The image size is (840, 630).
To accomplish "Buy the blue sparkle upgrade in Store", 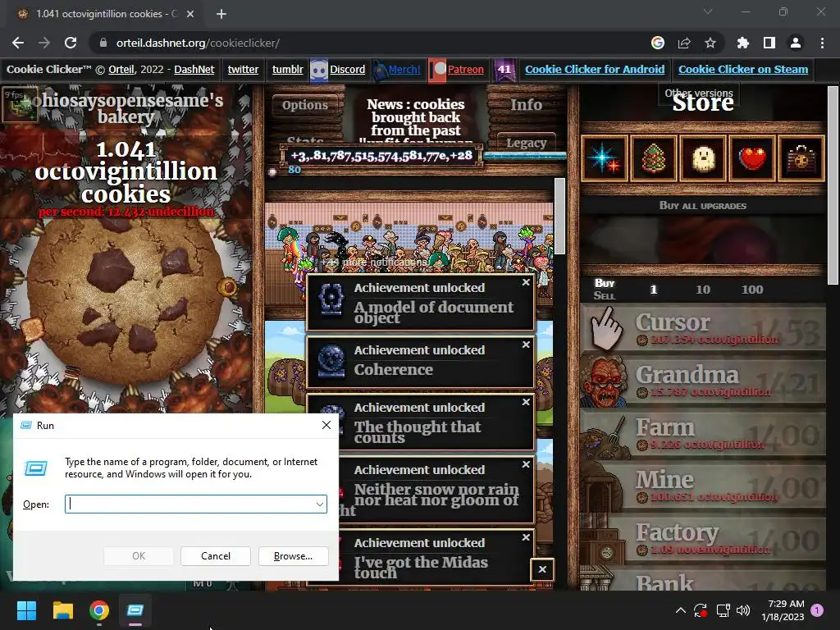I will [x=604, y=159].
